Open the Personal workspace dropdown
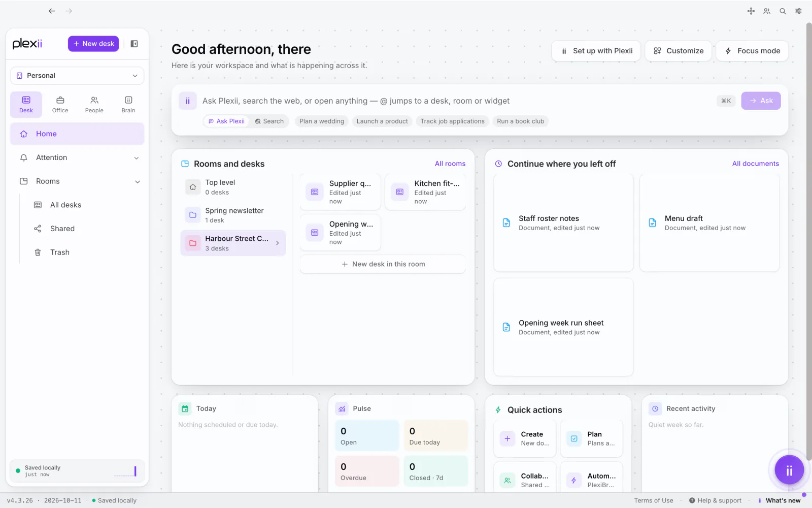Viewport: 812px width, 508px height. (77, 76)
